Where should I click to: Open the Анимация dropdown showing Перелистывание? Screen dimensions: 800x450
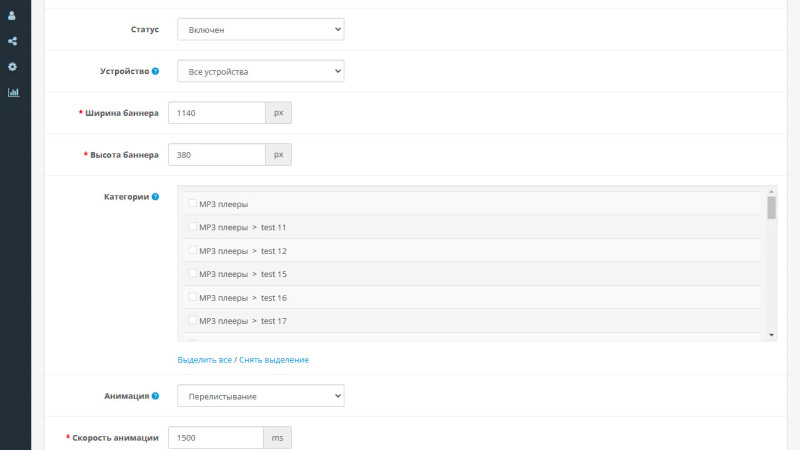261,396
